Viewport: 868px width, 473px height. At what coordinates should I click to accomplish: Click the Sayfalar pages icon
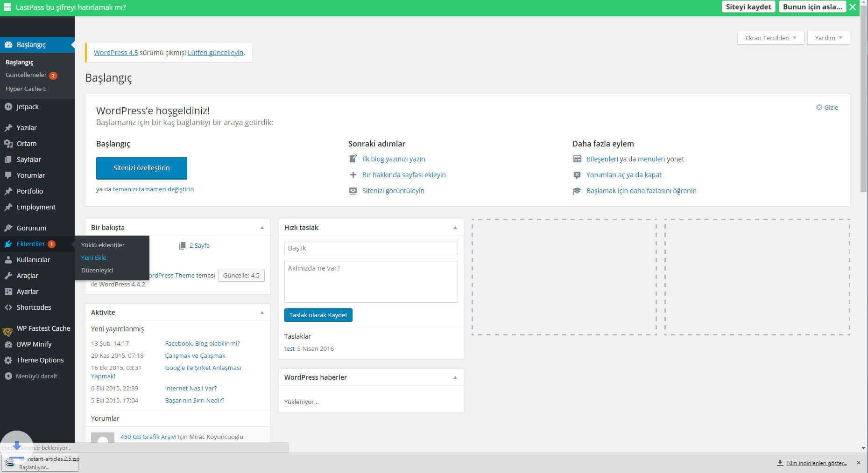coord(8,160)
